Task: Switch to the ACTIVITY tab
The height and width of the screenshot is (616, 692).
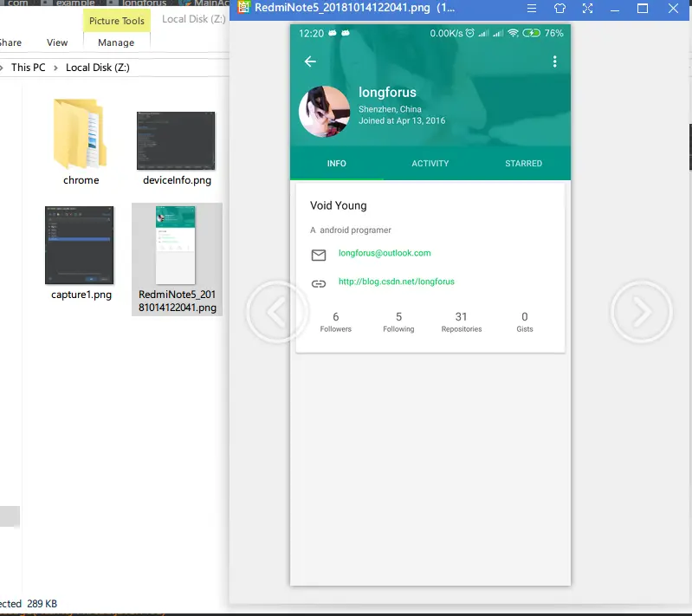Action: pos(430,164)
